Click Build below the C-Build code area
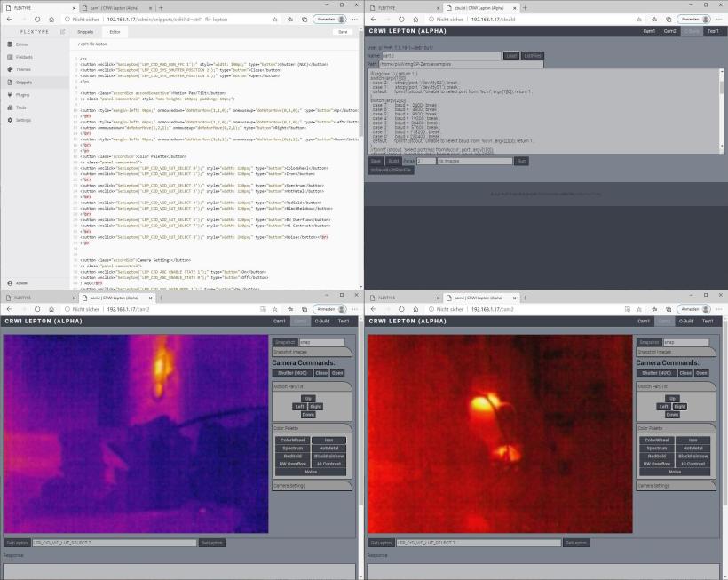Screen dimensions: 728x580 393,161
